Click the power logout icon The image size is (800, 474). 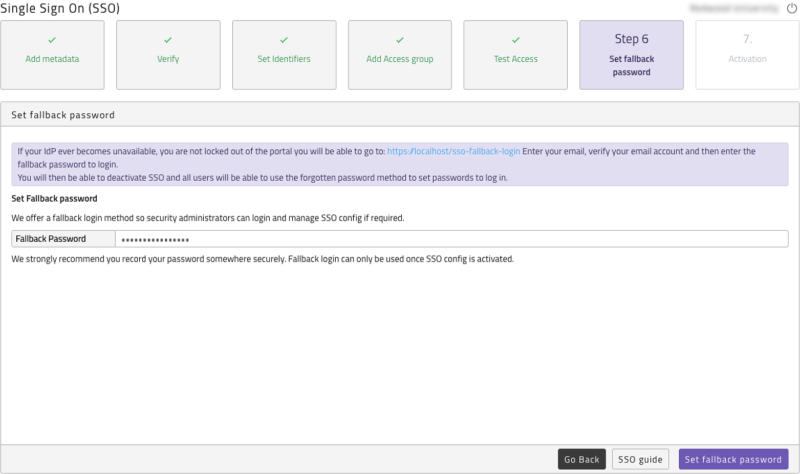click(x=792, y=7)
